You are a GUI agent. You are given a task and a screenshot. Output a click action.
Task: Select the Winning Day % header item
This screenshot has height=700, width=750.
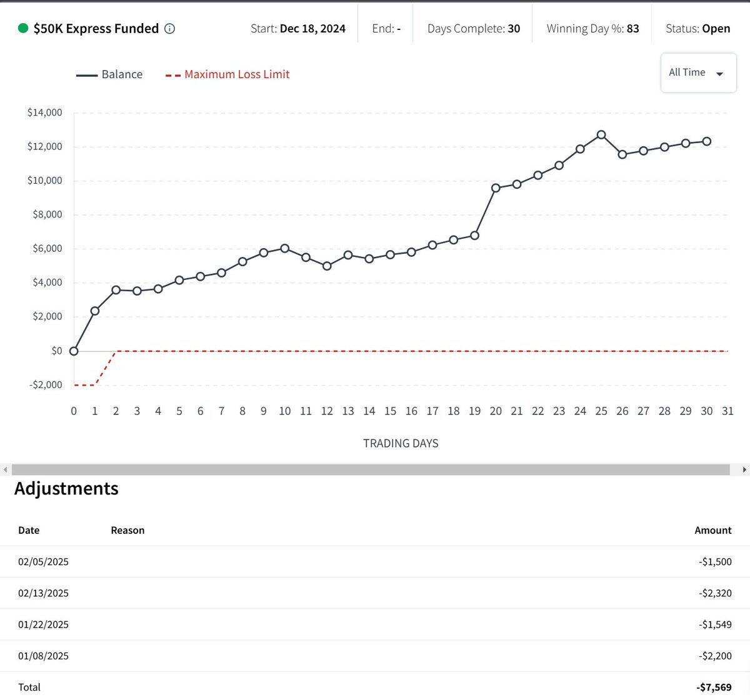[592, 28]
